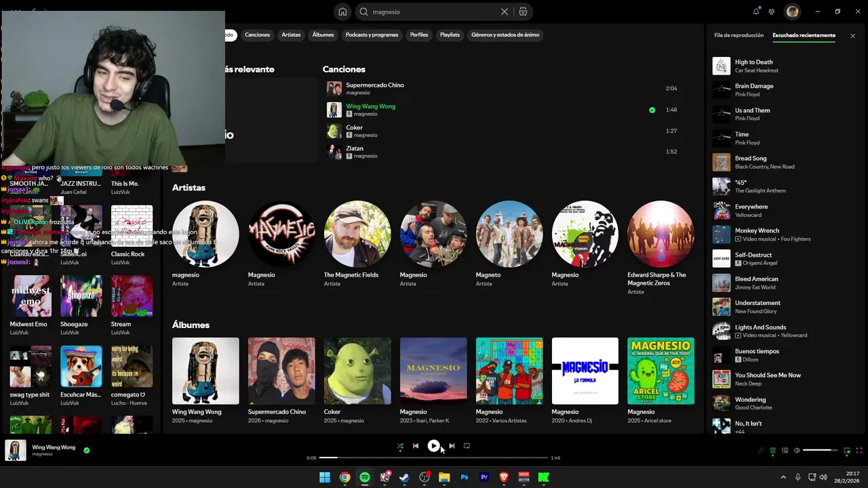Select the Perfiles filter chip
The image size is (868, 488).
click(x=419, y=35)
